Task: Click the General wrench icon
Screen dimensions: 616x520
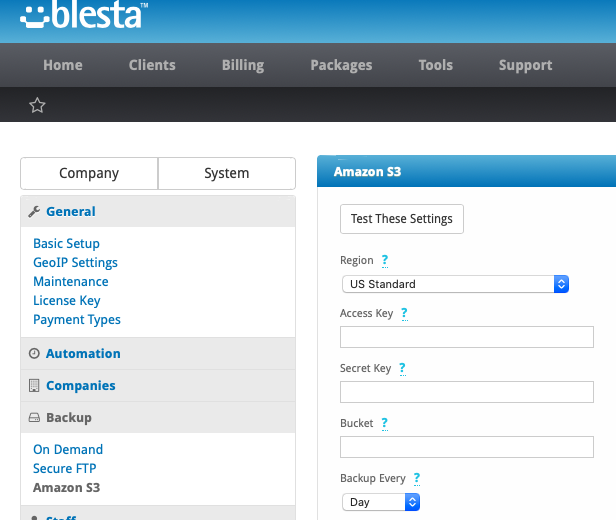Action: tap(34, 212)
